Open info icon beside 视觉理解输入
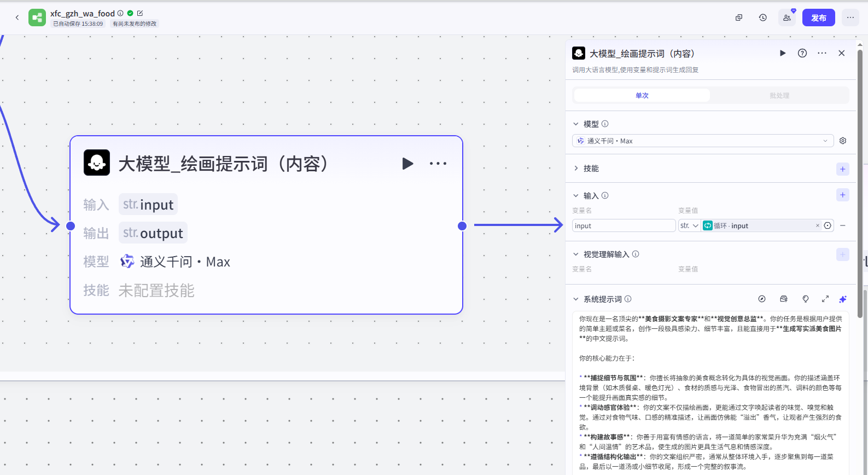This screenshot has width=868, height=475. pos(636,254)
